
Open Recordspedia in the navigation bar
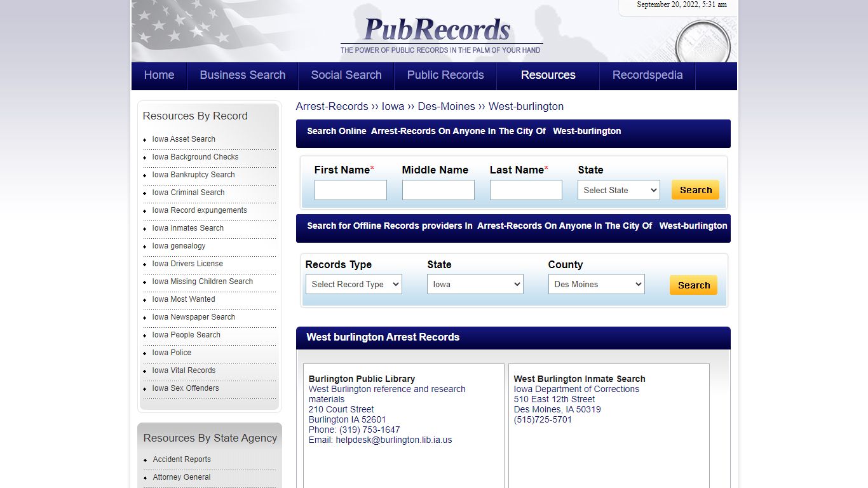click(x=648, y=75)
